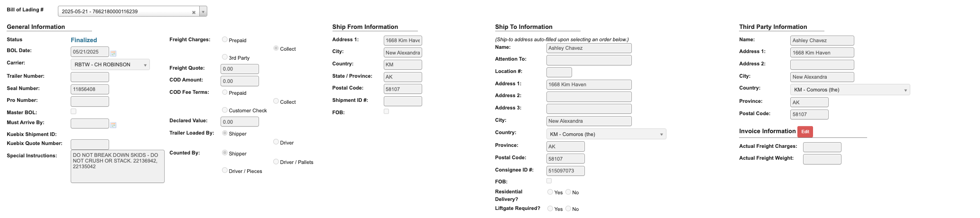Click the Freight Quote field
The width and height of the screenshot is (980, 218).
point(240,69)
